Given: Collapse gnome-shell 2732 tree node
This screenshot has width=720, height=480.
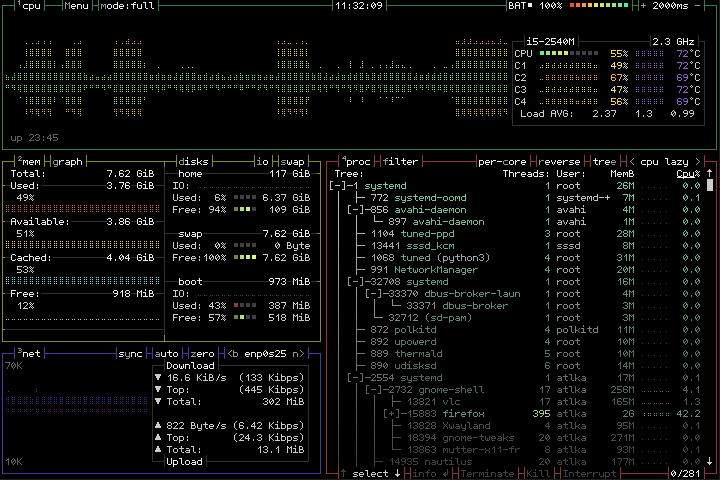Looking at the screenshot, I should (x=373, y=390).
